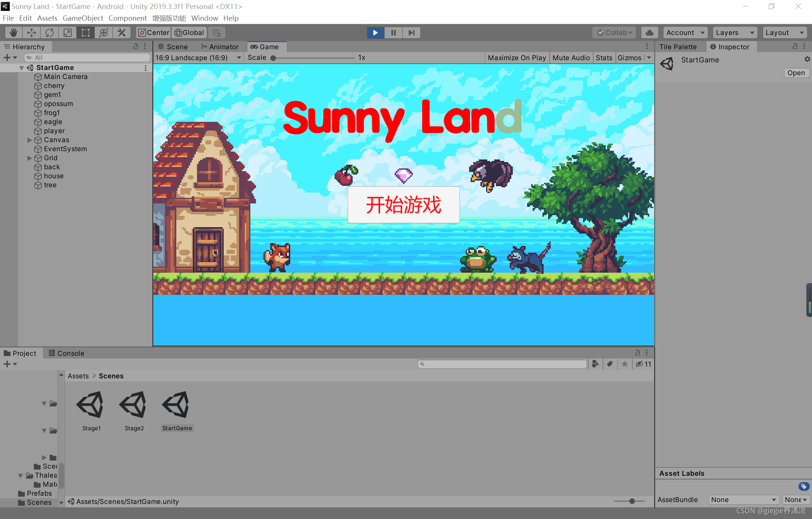Collapse the StartGame scene
812x519 pixels.
pyautogui.click(x=21, y=68)
